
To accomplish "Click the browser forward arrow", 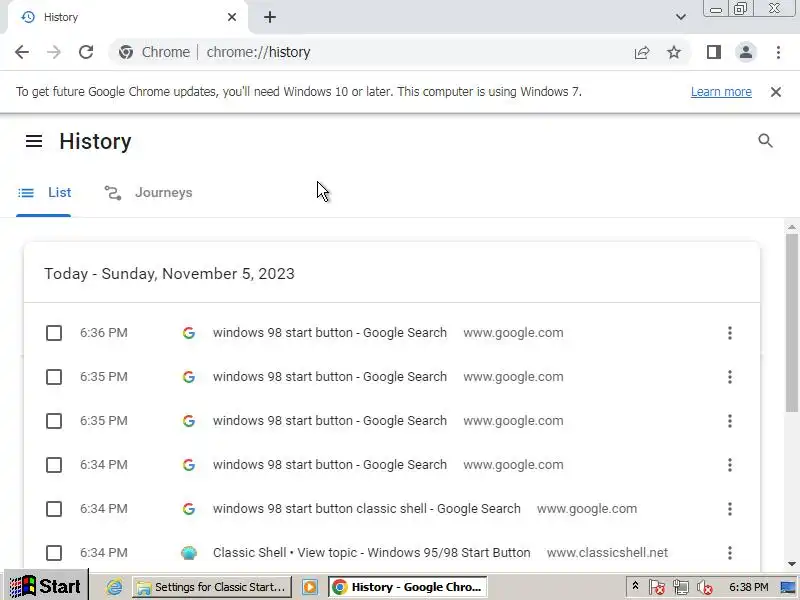I will (x=54, y=52).
